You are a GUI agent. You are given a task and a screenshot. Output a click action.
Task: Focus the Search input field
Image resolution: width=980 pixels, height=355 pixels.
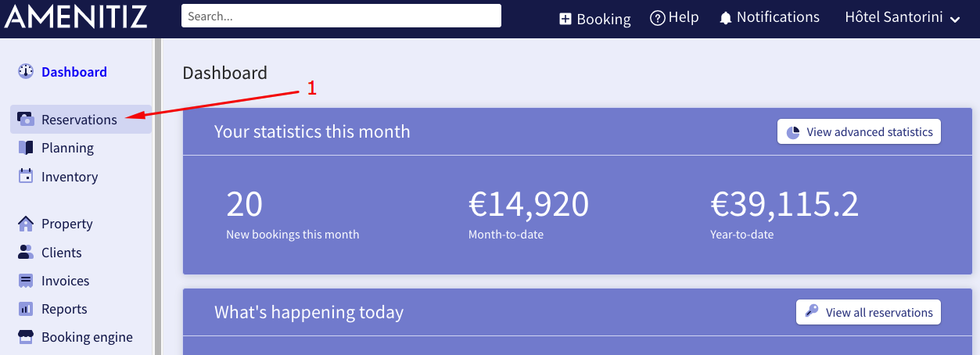pos(341,16)
